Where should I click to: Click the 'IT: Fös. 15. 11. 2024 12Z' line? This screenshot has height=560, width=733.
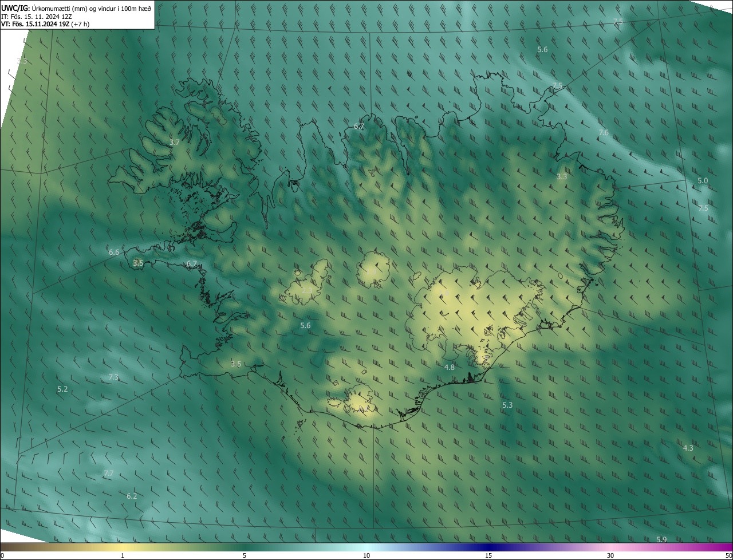[36, 16]
